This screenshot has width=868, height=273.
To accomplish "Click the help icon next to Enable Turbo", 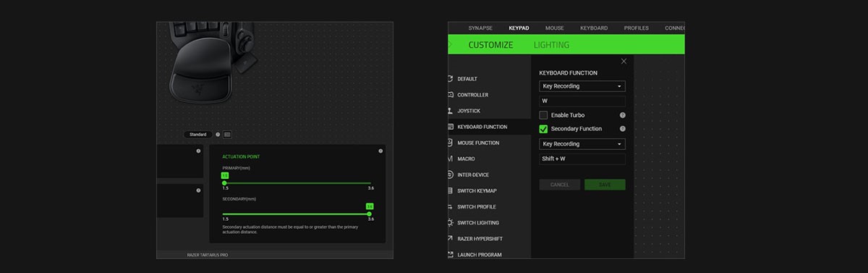I will (x=622, y=115).
